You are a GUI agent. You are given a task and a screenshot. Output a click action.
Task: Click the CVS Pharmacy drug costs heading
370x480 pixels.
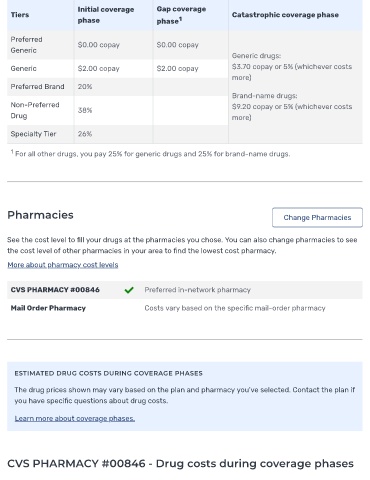pyautogui.click(x=180, y=464)
